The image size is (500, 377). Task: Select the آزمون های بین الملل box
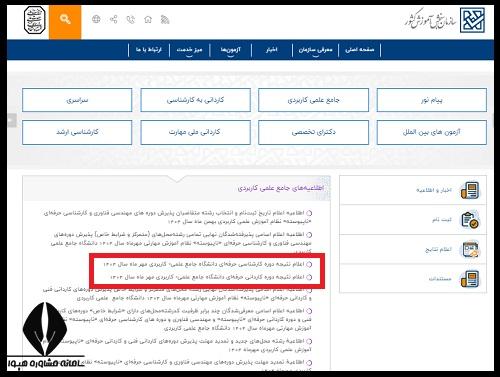pos(432,132)
